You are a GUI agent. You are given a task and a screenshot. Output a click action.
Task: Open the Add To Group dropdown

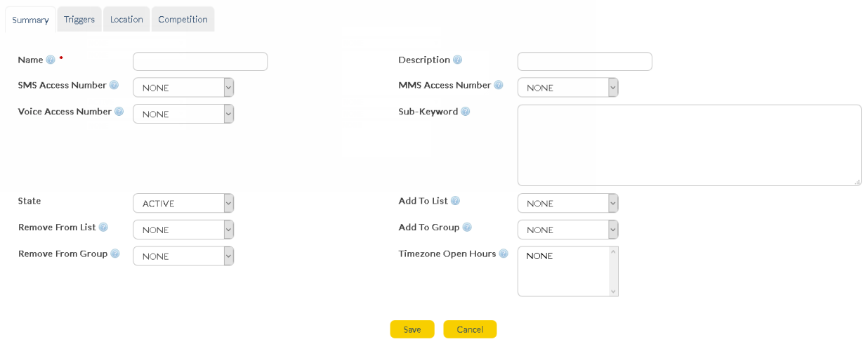(x=567, y=230)
